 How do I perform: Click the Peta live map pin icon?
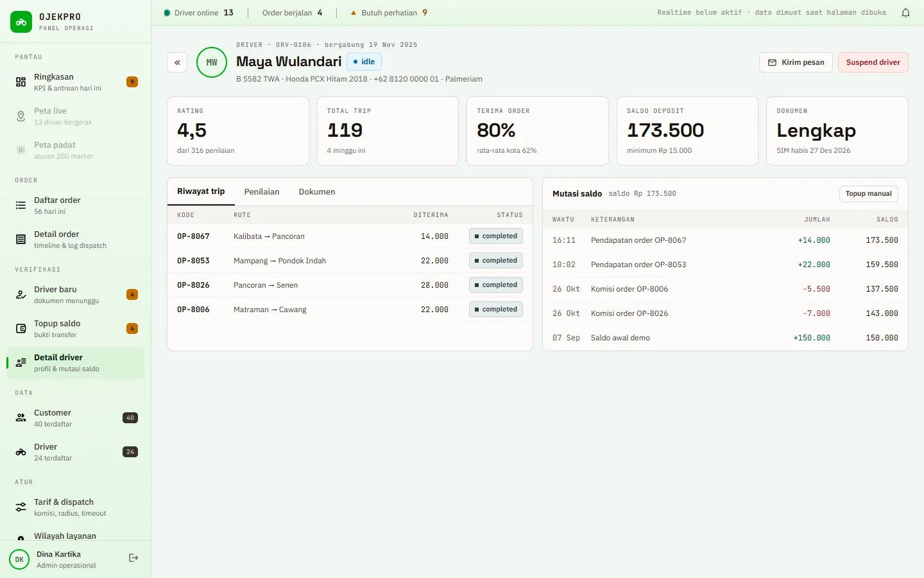[x=21, y=116]
